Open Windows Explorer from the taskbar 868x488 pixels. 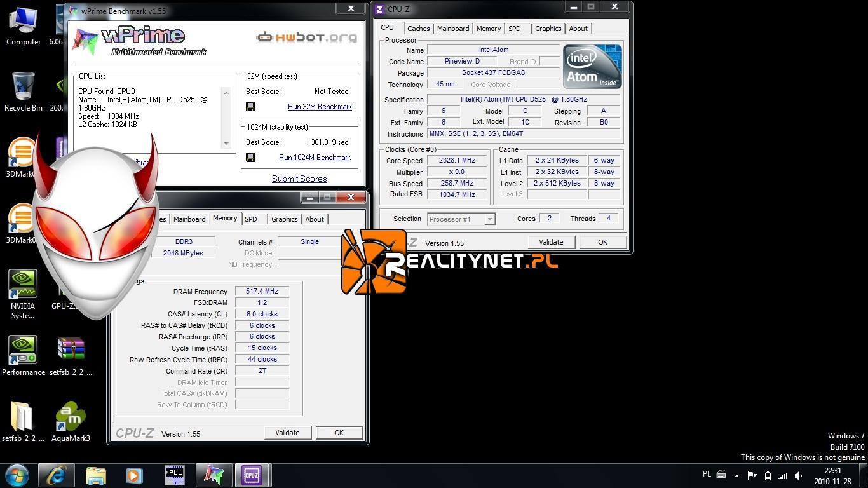[x=96, y=475]
